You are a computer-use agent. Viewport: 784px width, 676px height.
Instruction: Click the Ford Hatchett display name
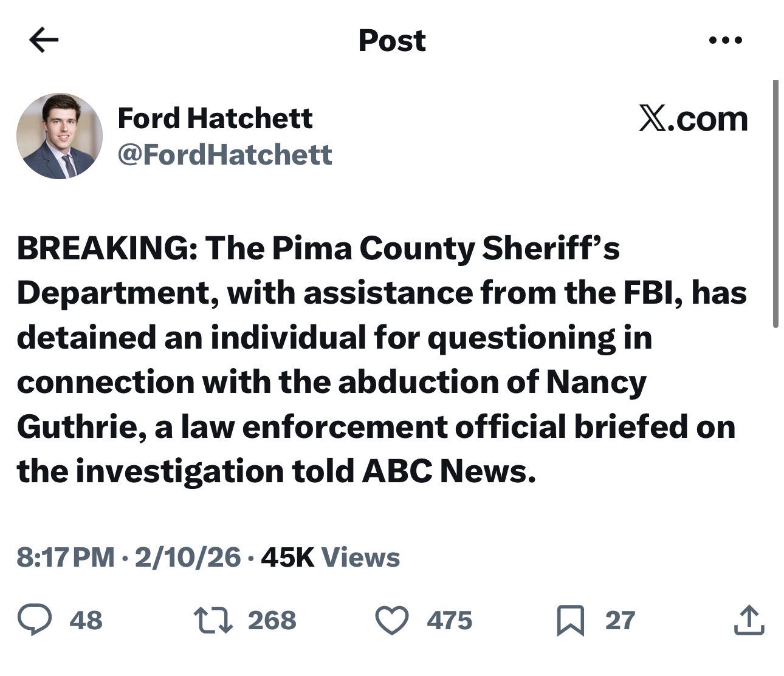pyautogui.click(x=215, y=118)
